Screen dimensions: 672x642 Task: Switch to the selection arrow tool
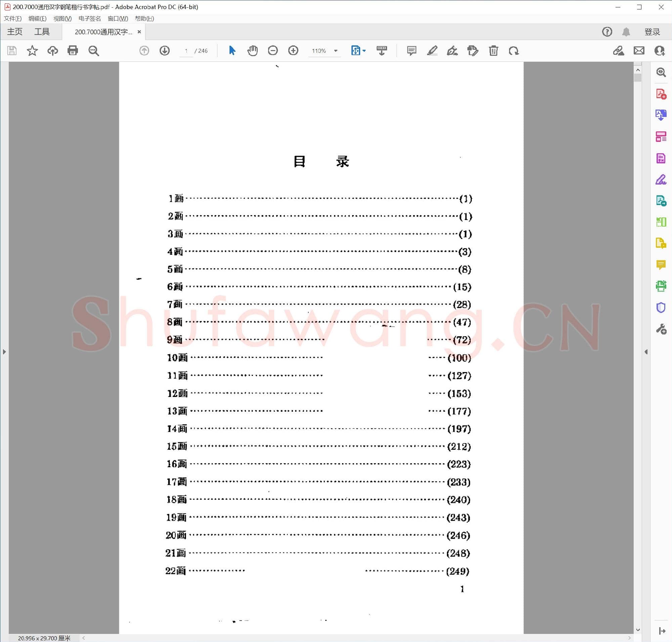232,51
